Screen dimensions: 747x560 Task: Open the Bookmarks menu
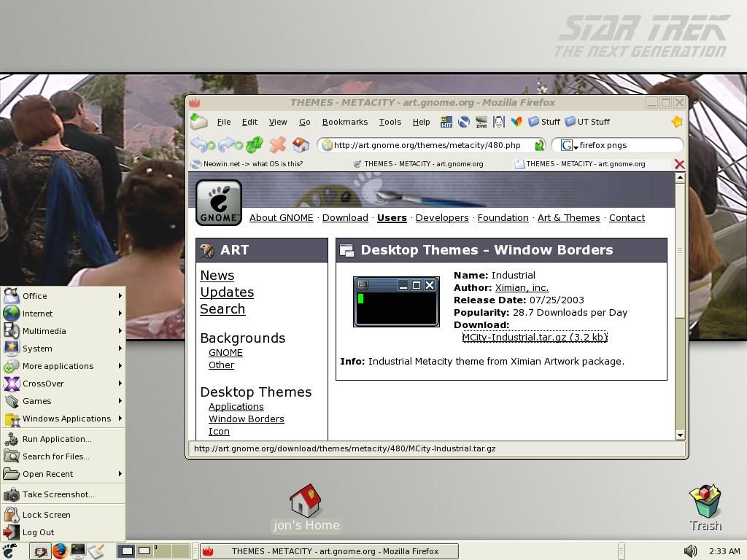344,122
